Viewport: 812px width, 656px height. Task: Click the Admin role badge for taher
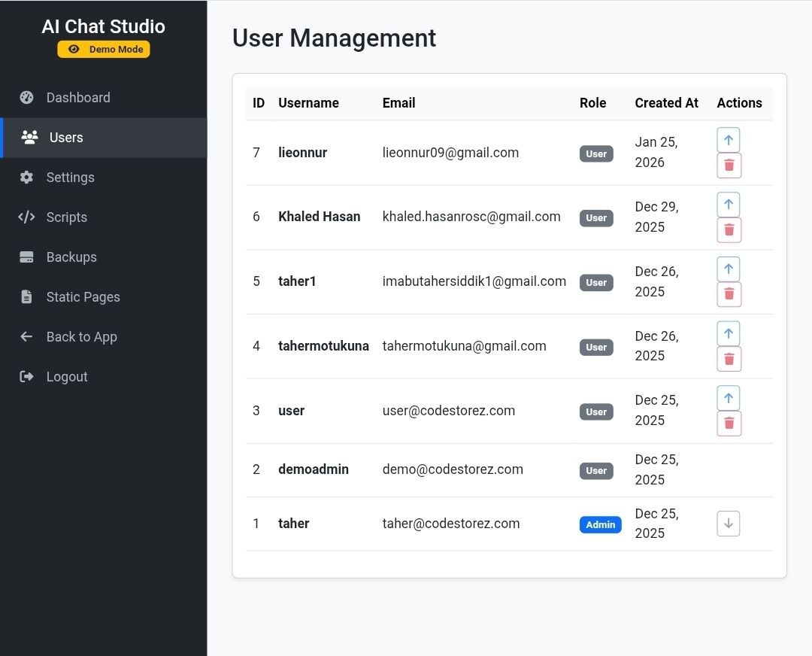[x=600, y=524]
